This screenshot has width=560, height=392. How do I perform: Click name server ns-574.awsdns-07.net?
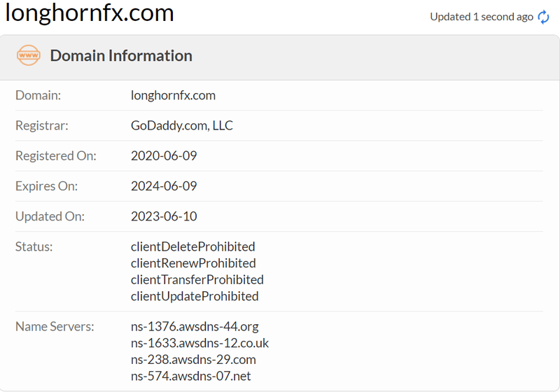(x=190, y=376)
